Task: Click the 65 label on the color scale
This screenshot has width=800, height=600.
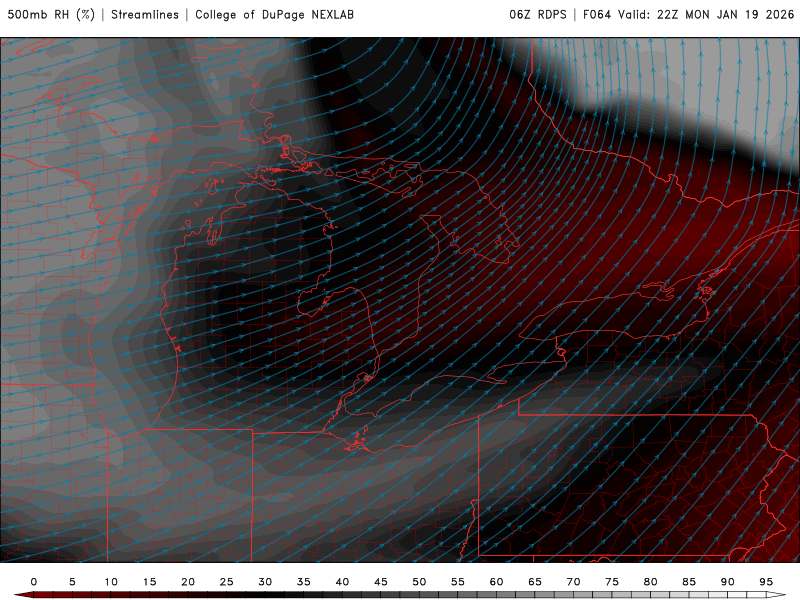Action: 535,582
